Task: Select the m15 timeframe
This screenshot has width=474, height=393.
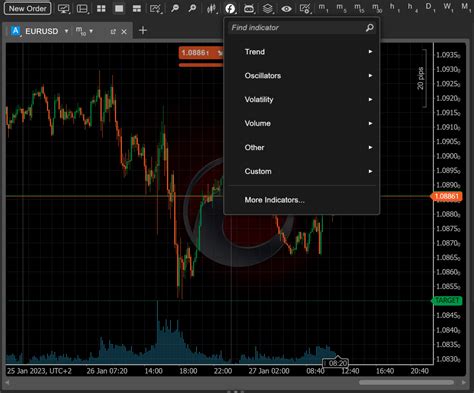Action: tap(359, 8)
